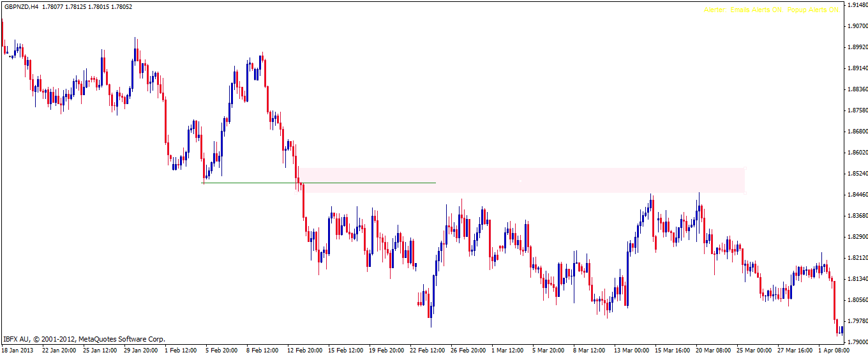Click the 1.91480 price label on axis
Image resolution: width=868 pixels, height=355 pixels.
[x=856, y=5]
